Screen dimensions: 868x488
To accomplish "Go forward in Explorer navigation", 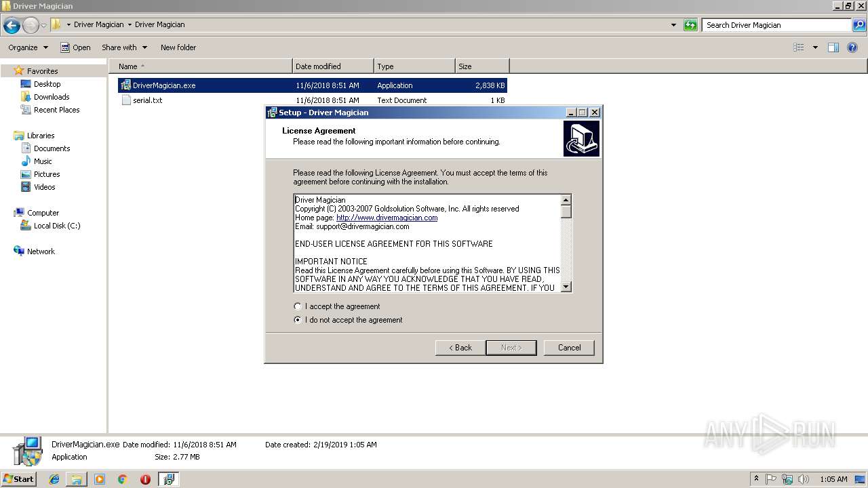I will point(31,25).
